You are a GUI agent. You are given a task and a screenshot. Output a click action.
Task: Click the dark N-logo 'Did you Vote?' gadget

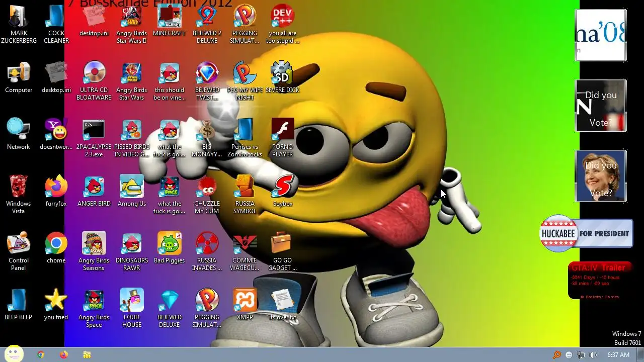[601, 106]
